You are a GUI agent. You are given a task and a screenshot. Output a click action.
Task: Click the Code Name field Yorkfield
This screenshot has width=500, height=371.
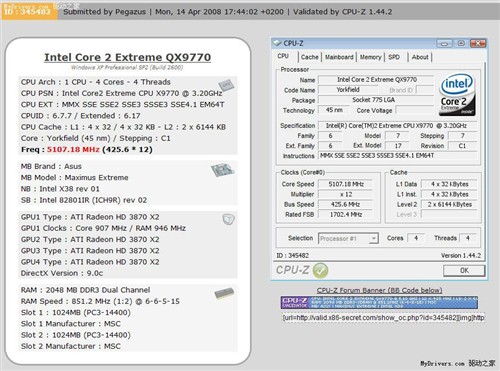pyautogui.click(x=348, y=90)
